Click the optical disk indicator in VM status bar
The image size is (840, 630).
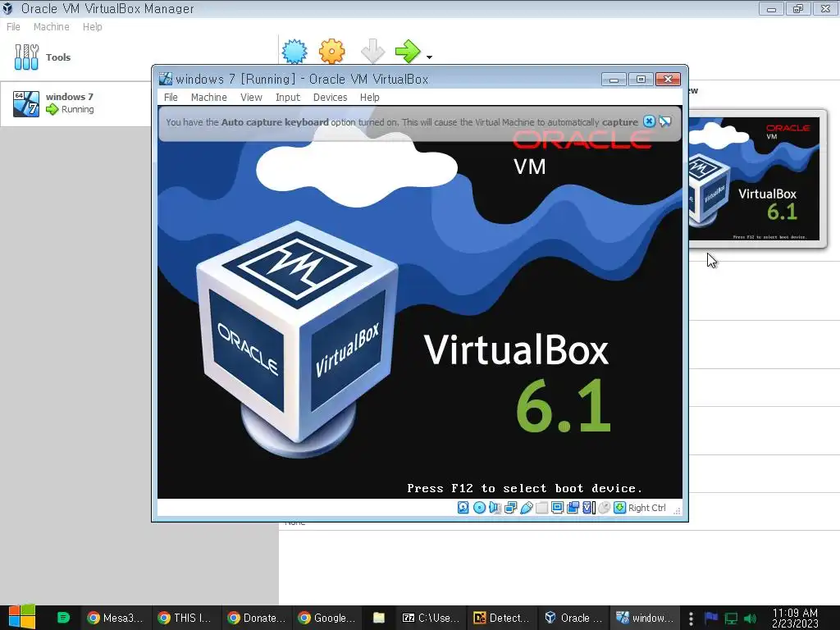[479, 507]
